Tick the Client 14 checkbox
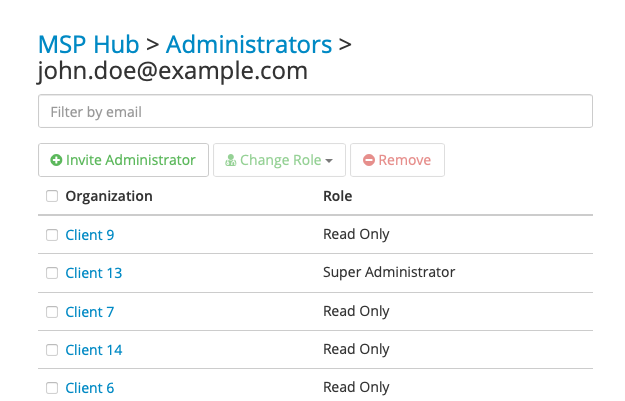The width and height of the screenshot is (625, 401). click(52, 350)
